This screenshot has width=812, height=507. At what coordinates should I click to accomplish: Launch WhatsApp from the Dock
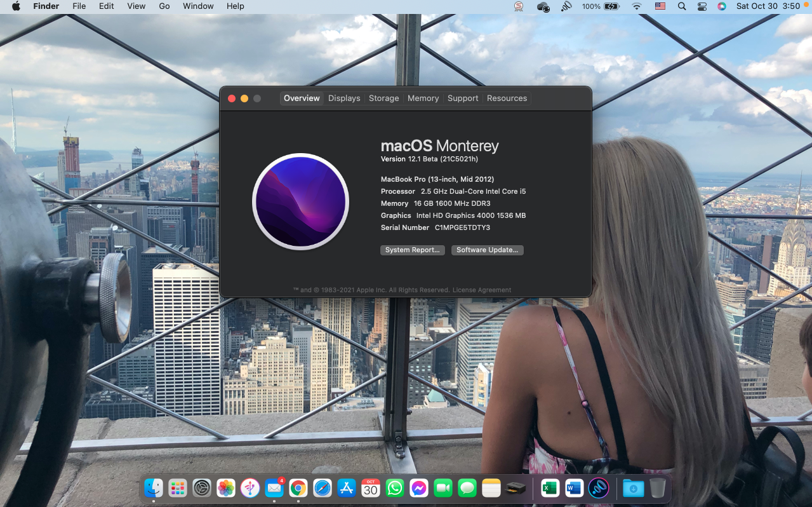click(x=395, y=488)
